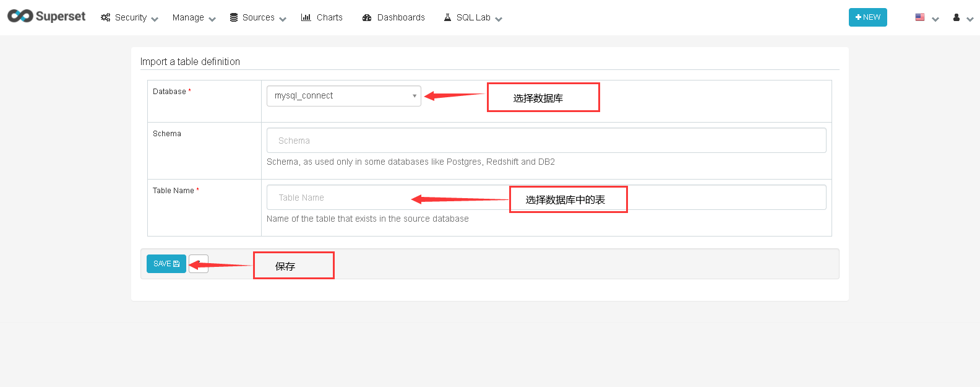
Task: Click the SAVE button
Action: (166, 264)
